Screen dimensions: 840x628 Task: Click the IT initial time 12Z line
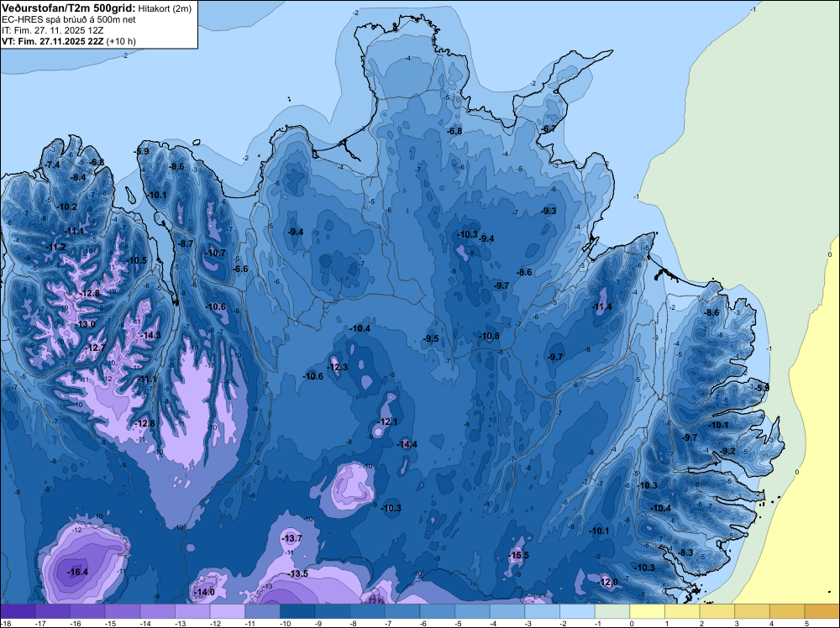click(x=52, y=30)
